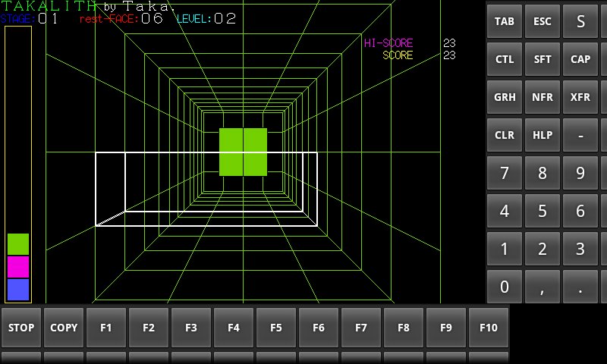The image size is (607, 364).
Task: Tap the ESC key
Action: pyautogui.click(x=542, y=21)
